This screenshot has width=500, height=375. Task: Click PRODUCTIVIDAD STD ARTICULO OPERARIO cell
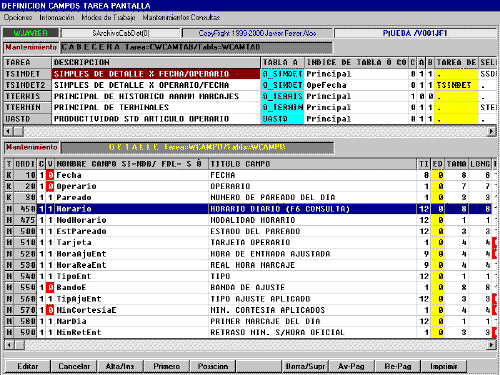[x=156, y=119]
